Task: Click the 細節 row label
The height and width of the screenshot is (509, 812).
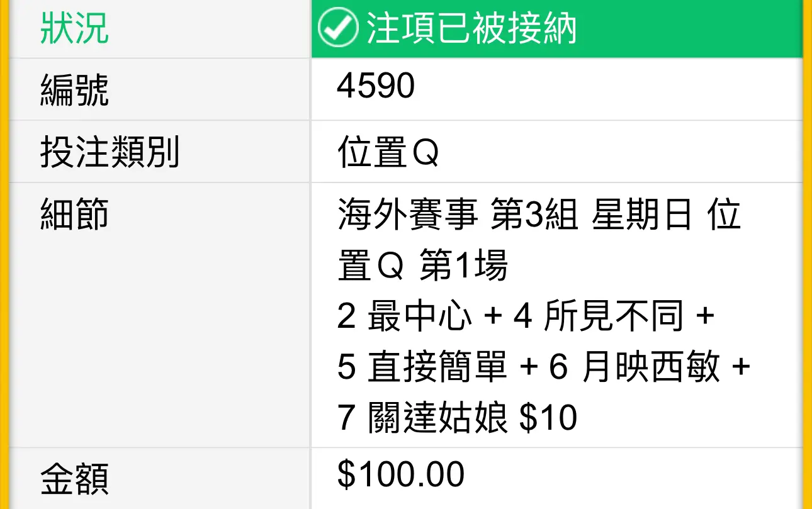Action: click(x=74, y=213)
